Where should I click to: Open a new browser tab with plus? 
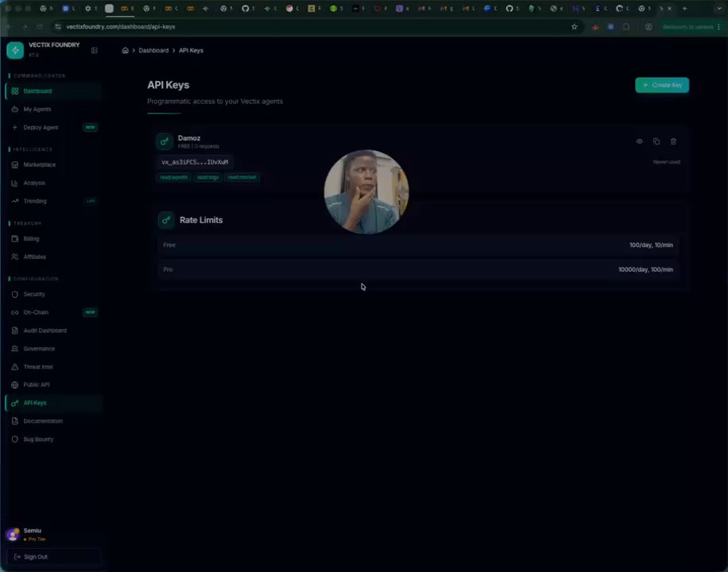(x=684, y=9)
